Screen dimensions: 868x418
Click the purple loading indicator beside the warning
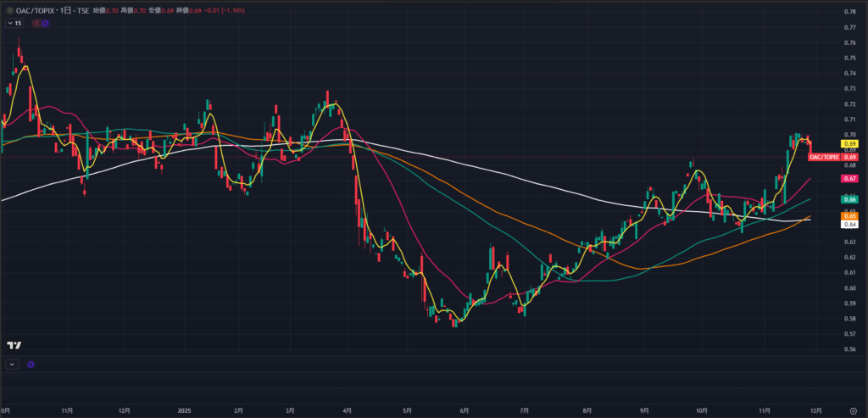[45, 23]
